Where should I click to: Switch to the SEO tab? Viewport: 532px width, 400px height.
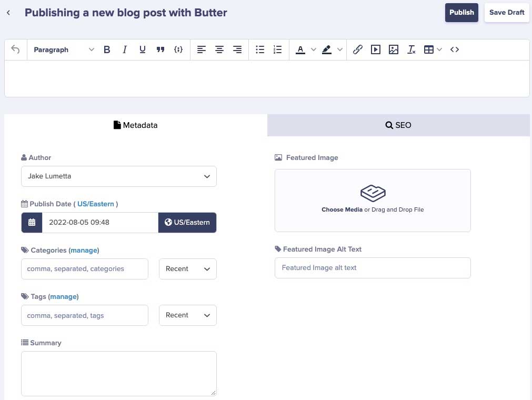click(398, 125)
